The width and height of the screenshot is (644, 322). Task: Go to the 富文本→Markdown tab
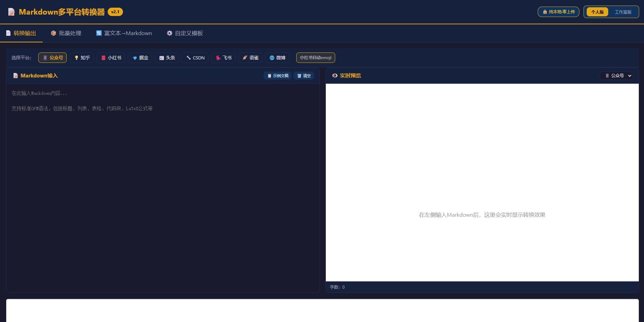point(124,33)
